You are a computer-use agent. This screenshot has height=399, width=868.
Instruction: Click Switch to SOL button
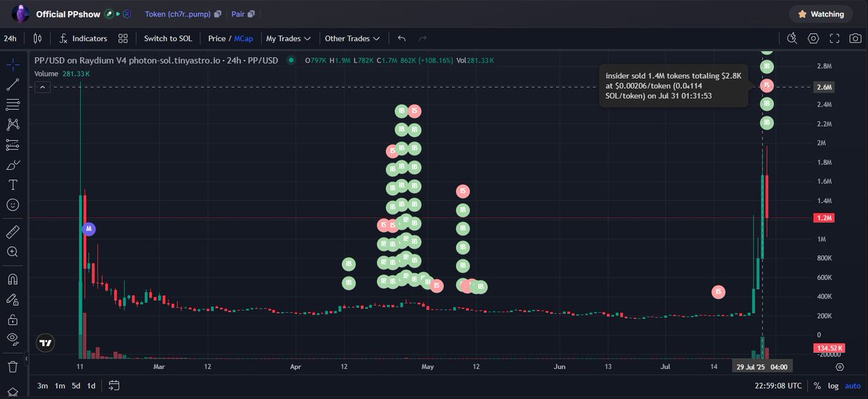(168, 38)
